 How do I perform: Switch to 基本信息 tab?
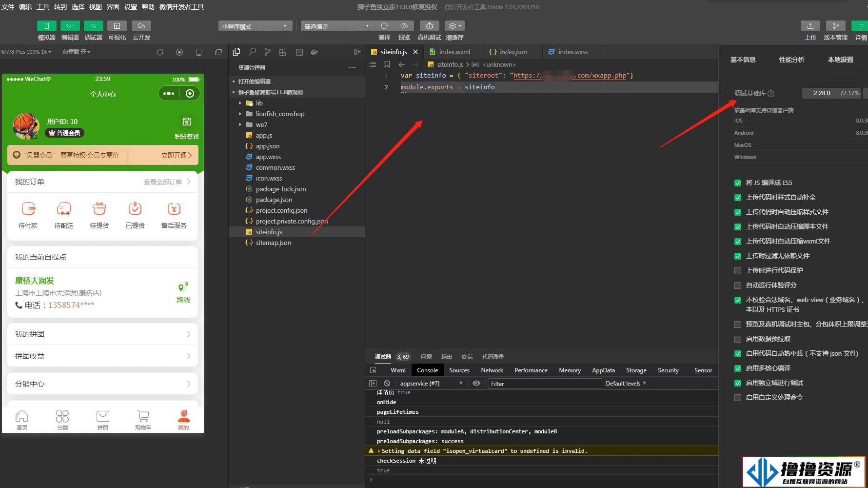(x=743, y=60)
